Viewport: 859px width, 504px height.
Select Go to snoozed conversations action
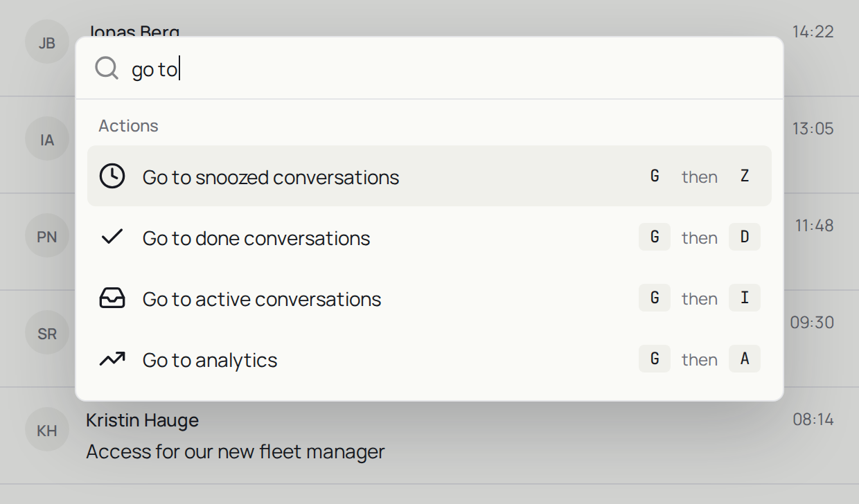[429, 176]
